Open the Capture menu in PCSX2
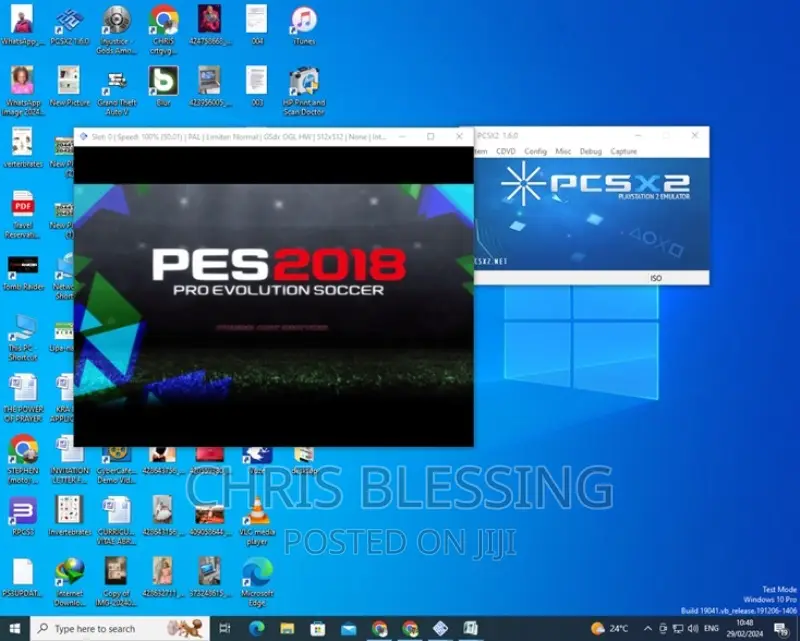This screenshot has height=641, width=800. tap(623, 151)
